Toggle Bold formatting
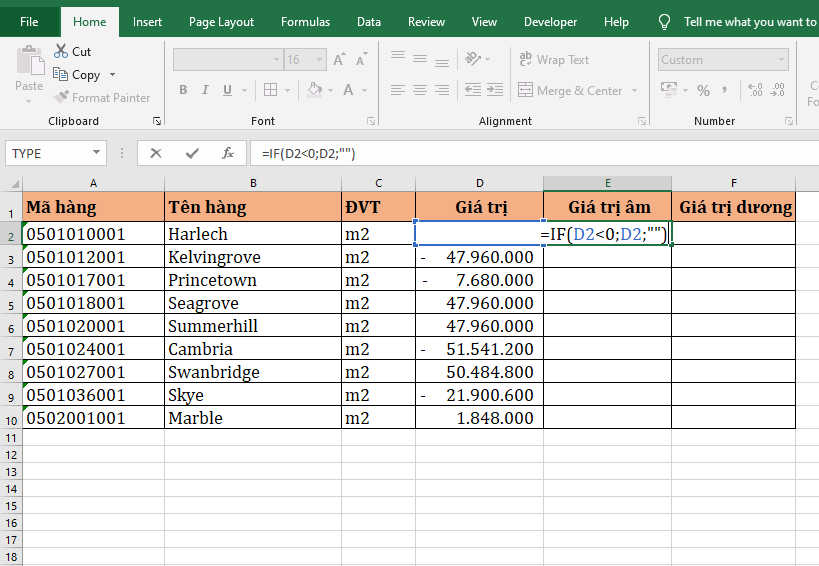The height and width of the screenshot is (566, 819). pos(183,90)
